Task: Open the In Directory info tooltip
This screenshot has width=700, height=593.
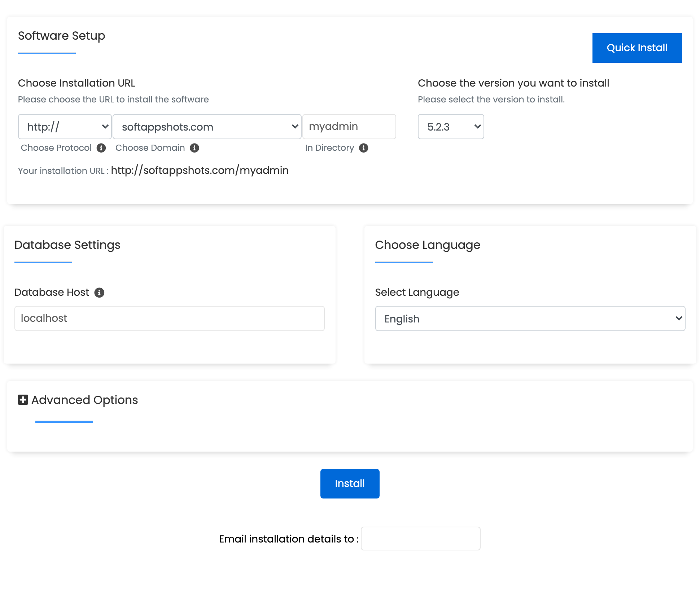Action: [363, 148]
